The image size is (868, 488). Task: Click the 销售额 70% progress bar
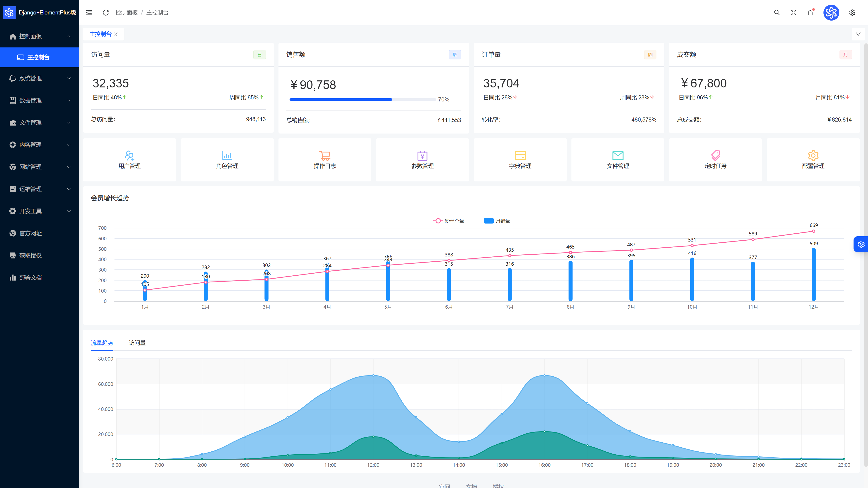[363, 99]
